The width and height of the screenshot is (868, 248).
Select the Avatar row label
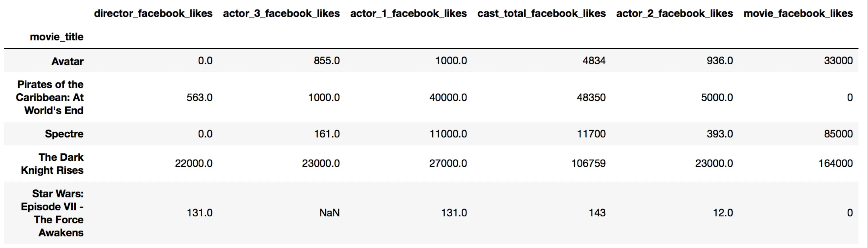[67, 61]
